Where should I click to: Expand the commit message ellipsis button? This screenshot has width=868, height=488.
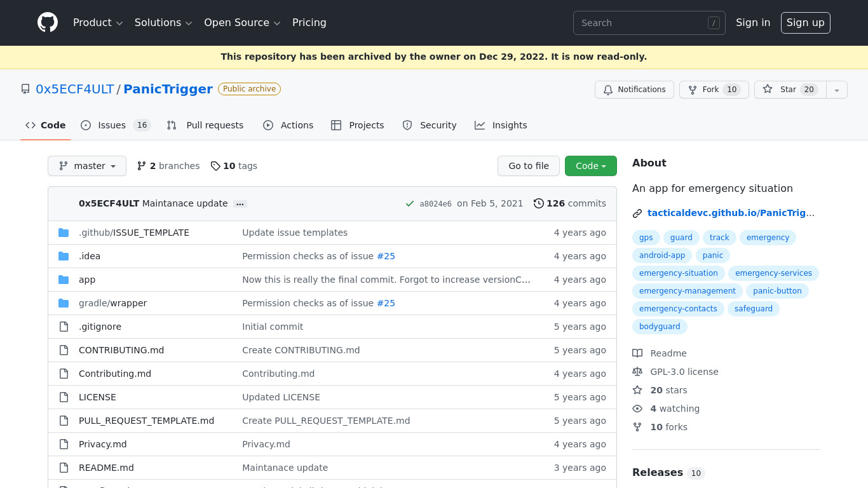(x=240, y=204)
